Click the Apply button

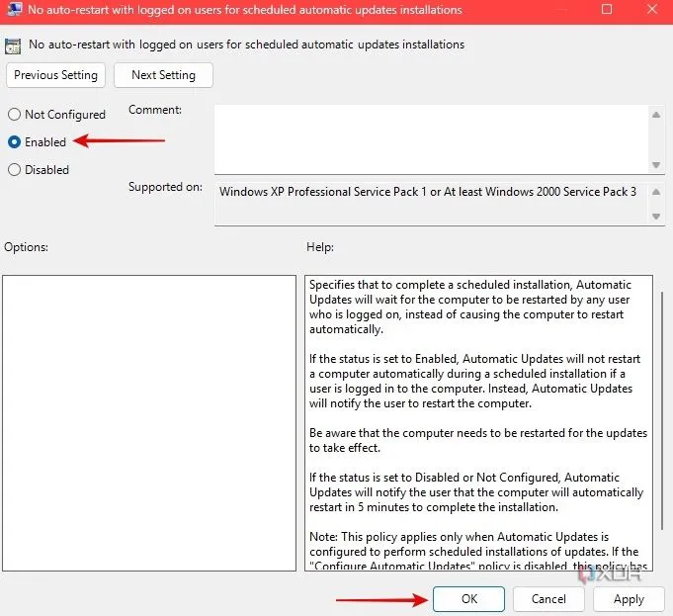629,599
